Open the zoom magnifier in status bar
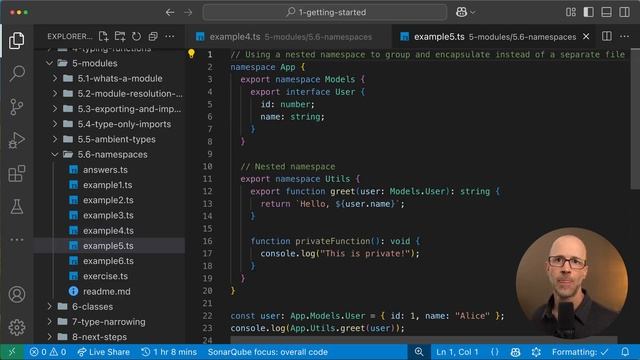Screen dimensions: 640x360 419,352
